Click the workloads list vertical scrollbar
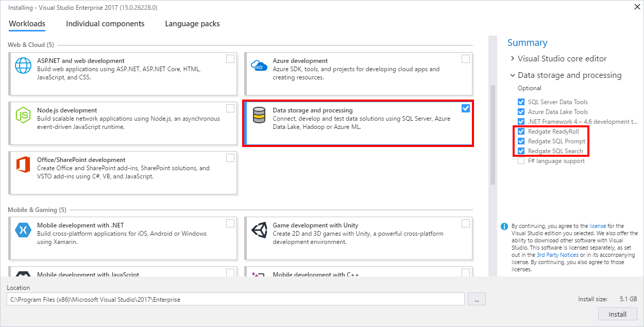This screenshot has height=327, width=644. (x=493, y=134)
